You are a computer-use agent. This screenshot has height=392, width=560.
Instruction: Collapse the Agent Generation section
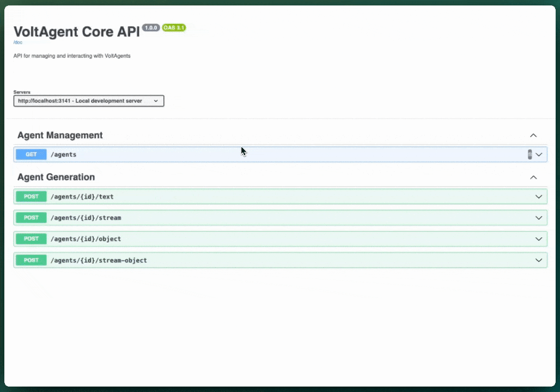tap(533, 177)
